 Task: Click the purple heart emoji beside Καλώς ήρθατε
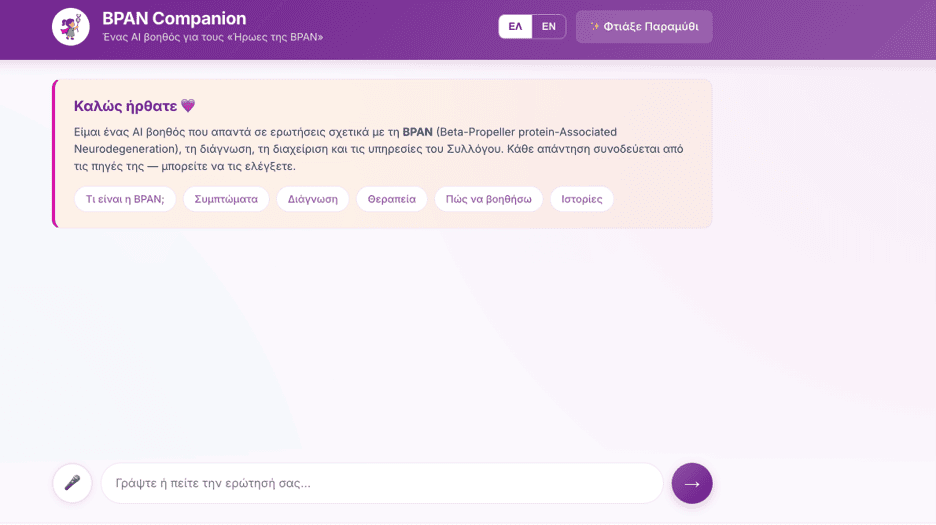(x=188, y=106)
